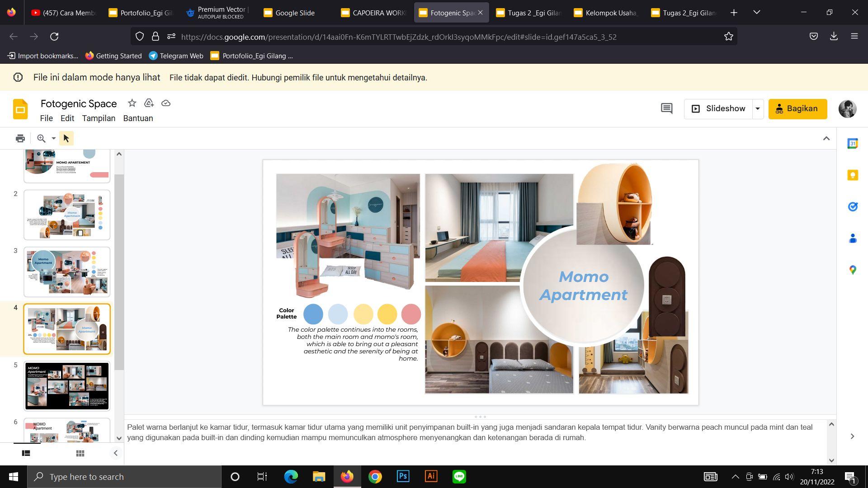Start the Slideshow button

coord(718,108)
